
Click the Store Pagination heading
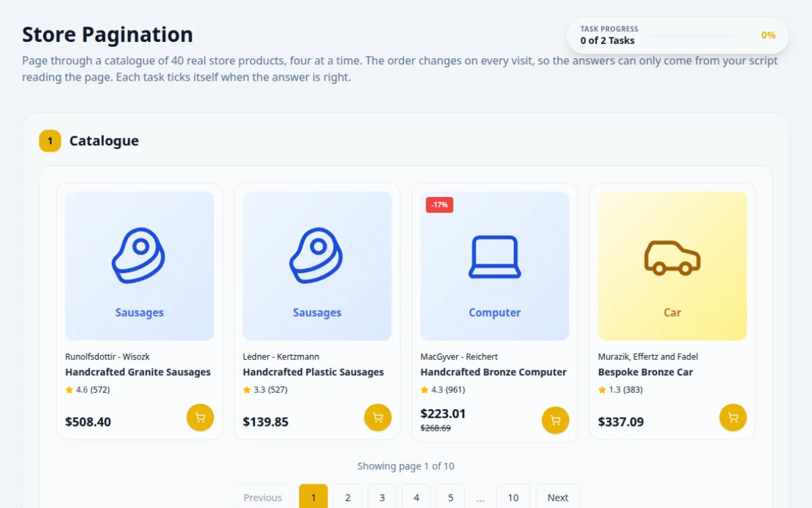click(108, 35)
